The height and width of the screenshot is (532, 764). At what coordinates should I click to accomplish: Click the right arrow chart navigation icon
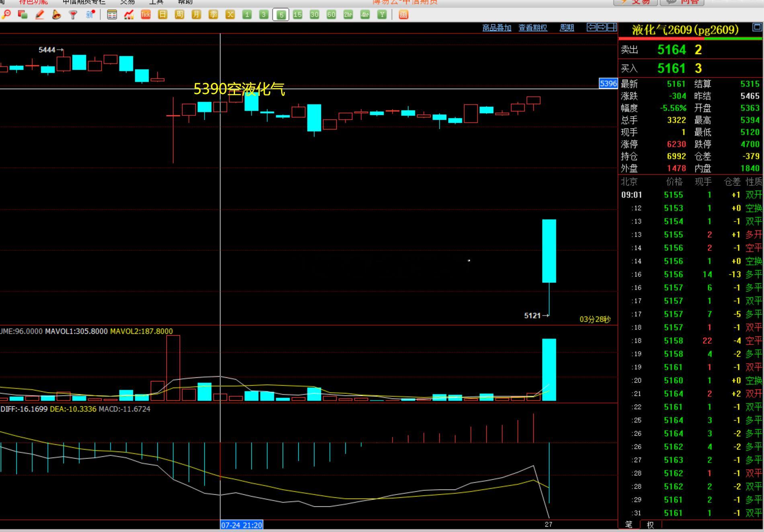pyautogui.click(x=602, y=27)
